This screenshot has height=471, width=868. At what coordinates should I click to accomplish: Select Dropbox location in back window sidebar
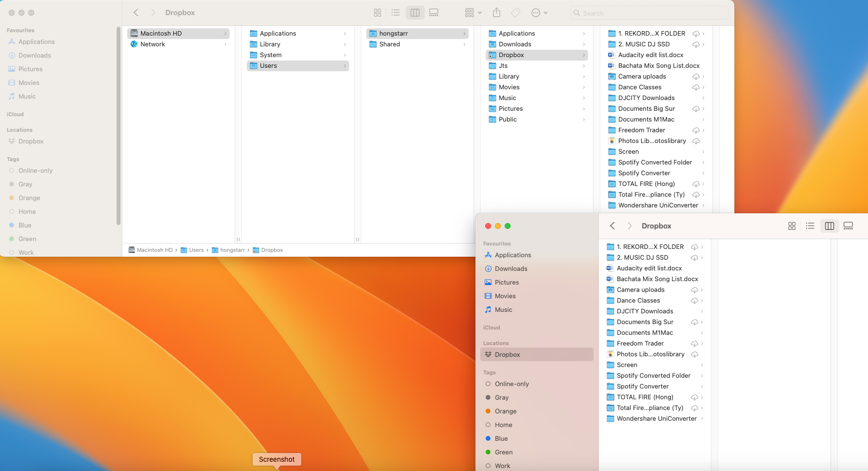(60, 142)
